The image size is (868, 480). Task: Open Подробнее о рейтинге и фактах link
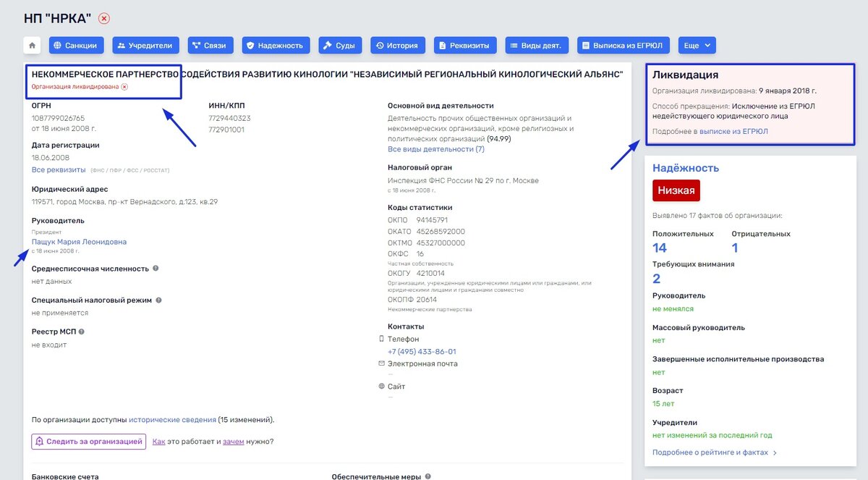click(x=715, y=452)
